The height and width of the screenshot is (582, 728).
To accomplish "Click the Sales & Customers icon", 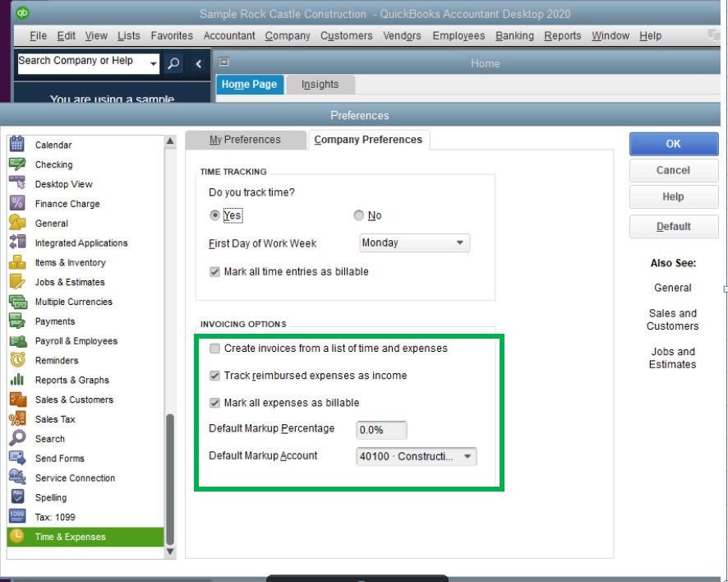I will (17, 399).
